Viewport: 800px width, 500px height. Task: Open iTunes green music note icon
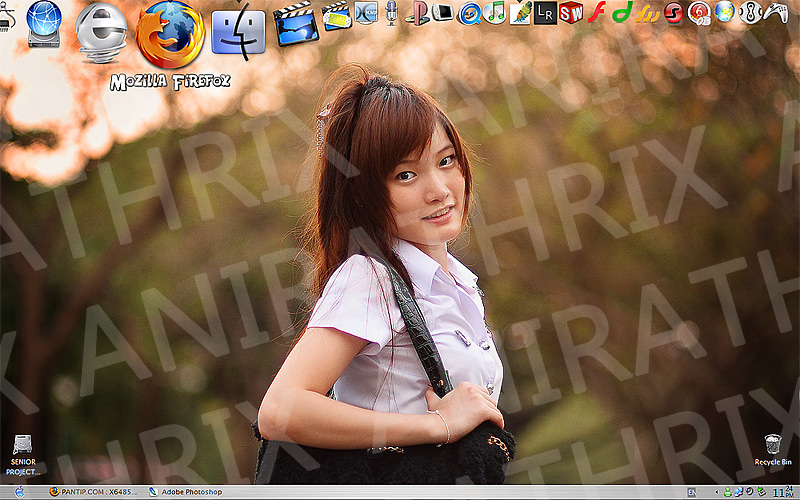494,12
